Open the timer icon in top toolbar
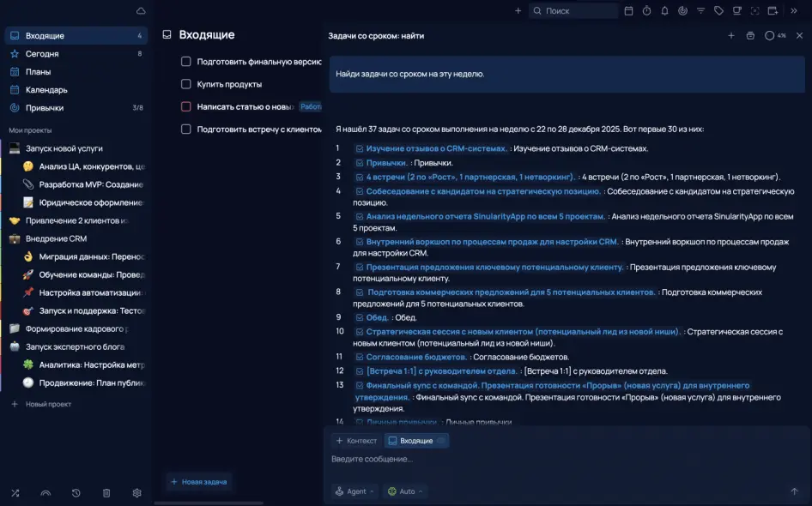The width and height of the screenshot is (812, 506). point(646,11)
